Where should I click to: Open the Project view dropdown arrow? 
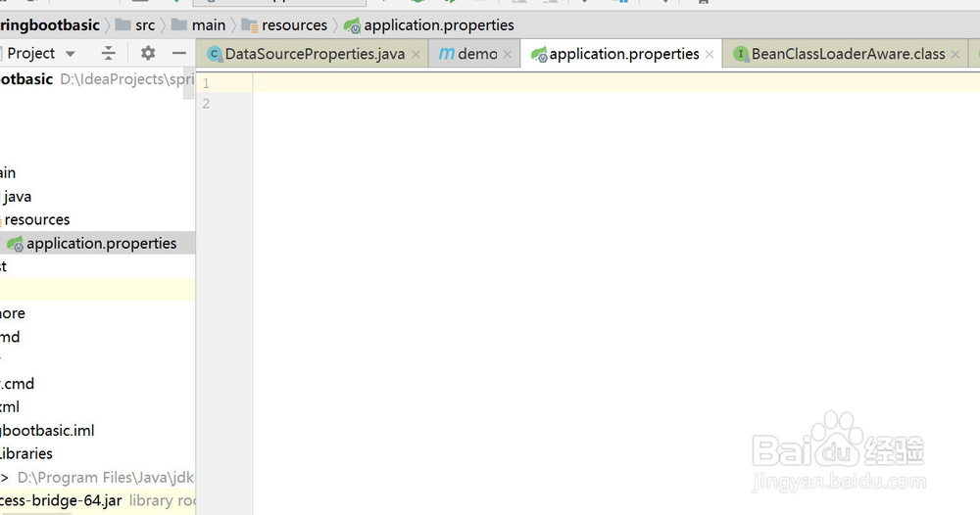coord(71,54)
